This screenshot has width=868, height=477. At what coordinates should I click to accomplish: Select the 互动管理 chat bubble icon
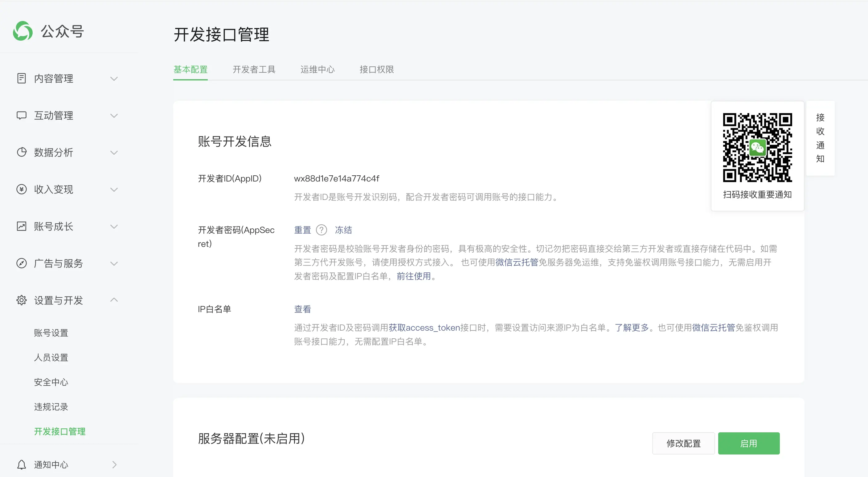tap(22, 116)
